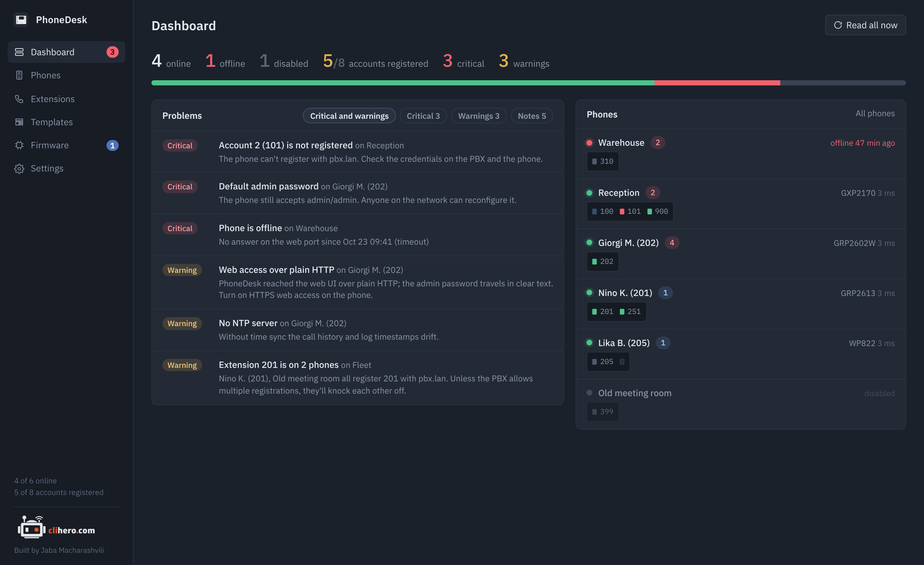924x565 pixels.
Task: Open Warehouse phone entry
Action: coord(740,153)
